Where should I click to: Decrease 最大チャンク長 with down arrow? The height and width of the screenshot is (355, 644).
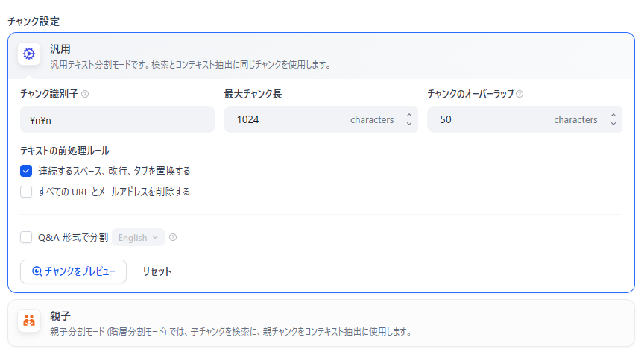409,124
